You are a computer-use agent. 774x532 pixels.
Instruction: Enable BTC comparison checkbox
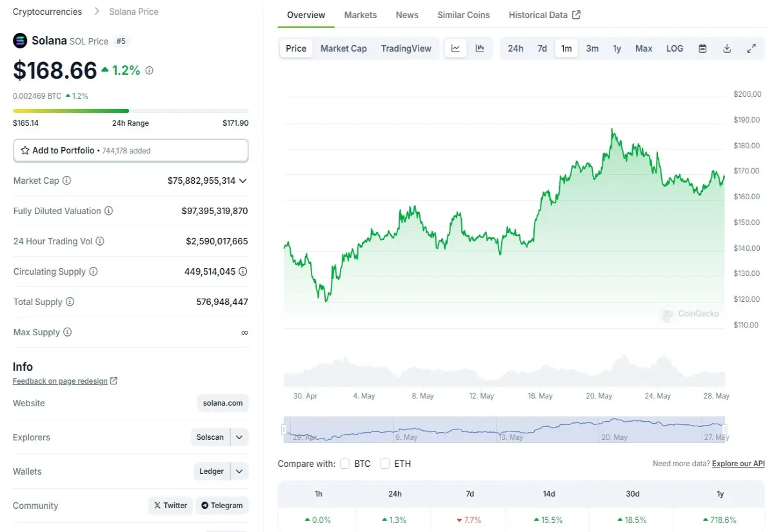(344, 464)
